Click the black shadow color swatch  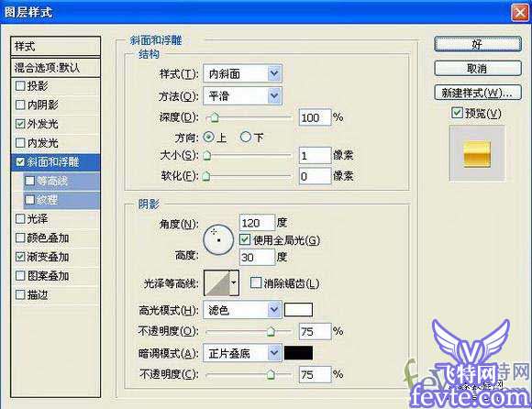click(298, 353)
